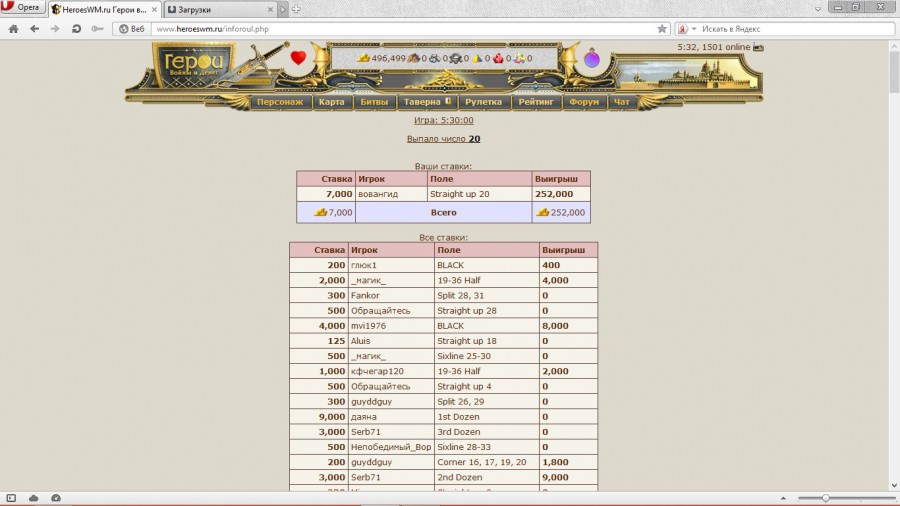The height and width of the screenshot is (506, 900).
Task: Click the yellow sulfur resource icon
Action: pos(477,58)
